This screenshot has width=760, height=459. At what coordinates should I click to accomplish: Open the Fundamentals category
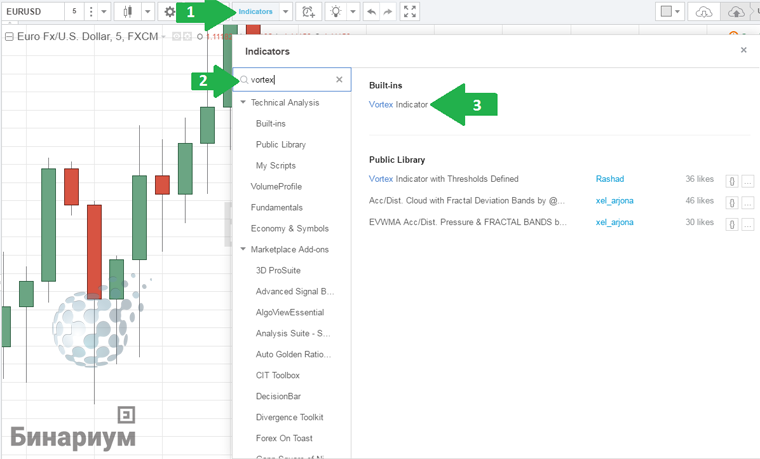276,207
